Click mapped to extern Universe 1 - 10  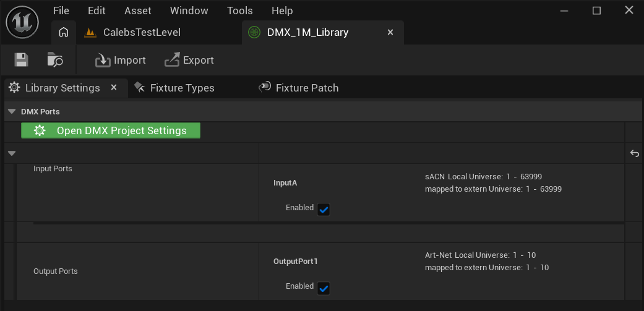tap(487, 268)
